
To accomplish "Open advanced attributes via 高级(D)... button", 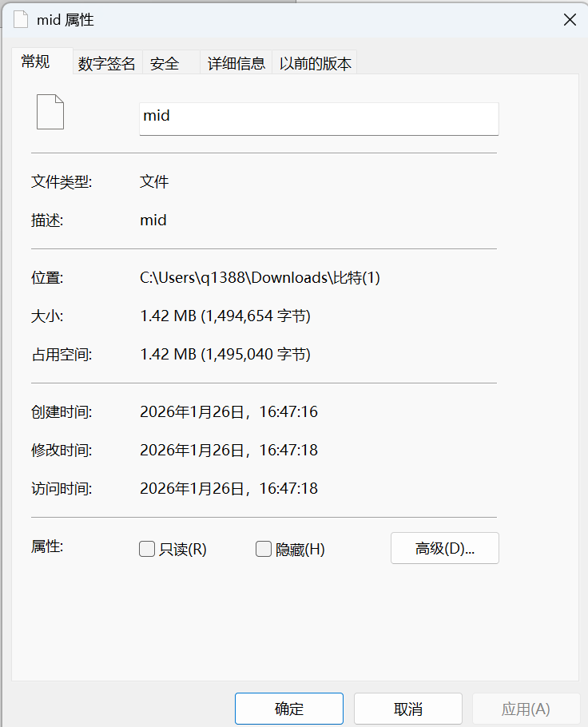I will (444, 549).
